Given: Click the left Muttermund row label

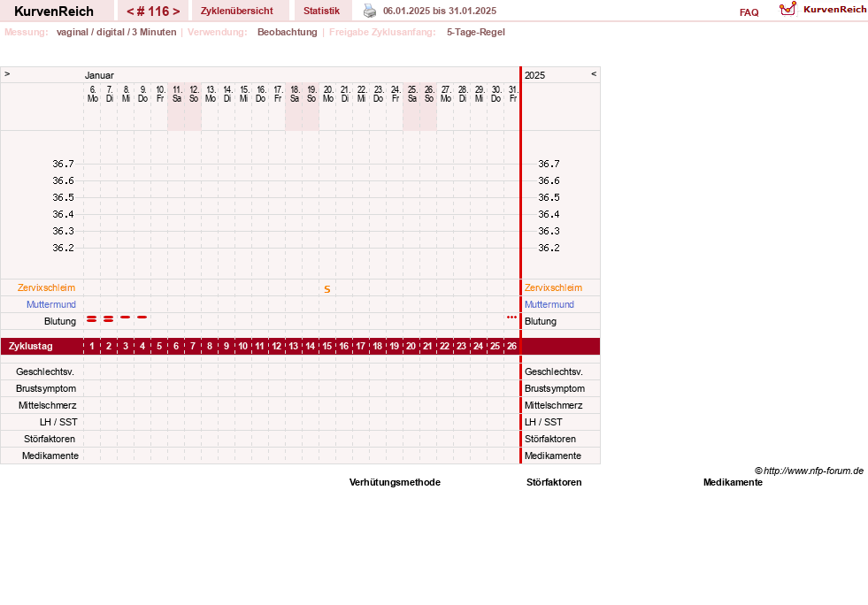Looking at the screenshot, I should point(51,304).
